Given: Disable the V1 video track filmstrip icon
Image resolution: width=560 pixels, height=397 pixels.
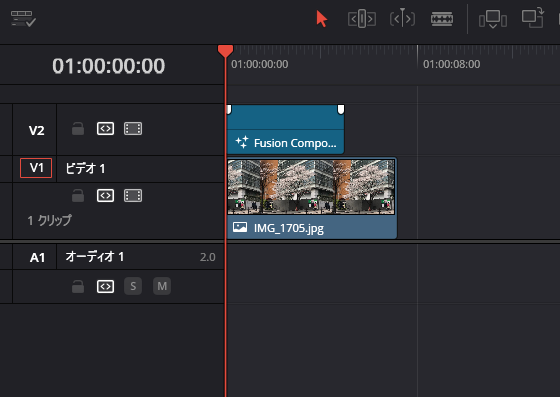Looking at the screenshot, I should [133, 196].
